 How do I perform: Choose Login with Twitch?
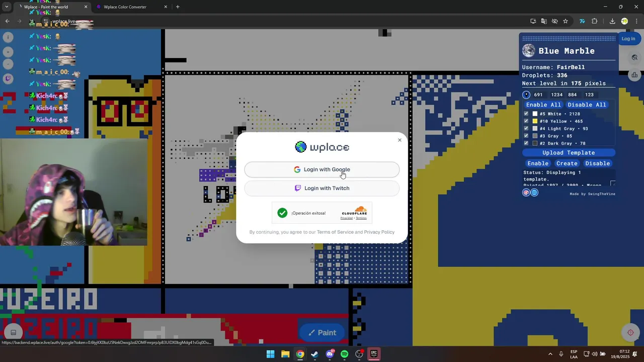pos(322,188)
